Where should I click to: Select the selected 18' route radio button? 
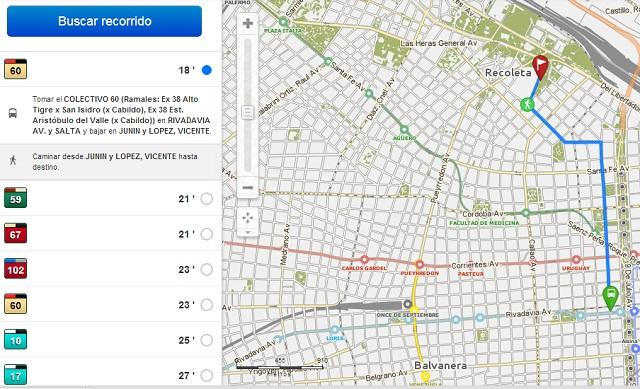coord(207,70)
